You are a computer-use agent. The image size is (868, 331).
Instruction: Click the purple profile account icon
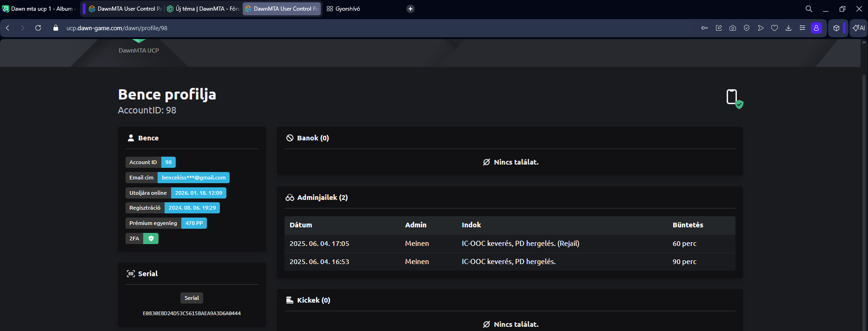click(816, 28)
